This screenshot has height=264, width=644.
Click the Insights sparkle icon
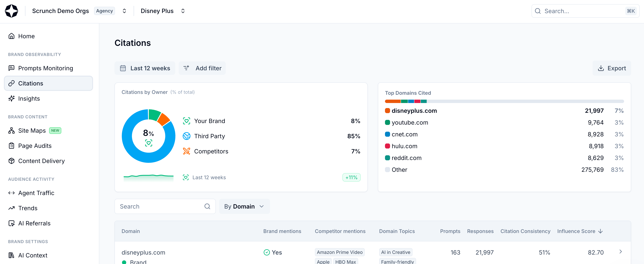(x=11, y=99)
